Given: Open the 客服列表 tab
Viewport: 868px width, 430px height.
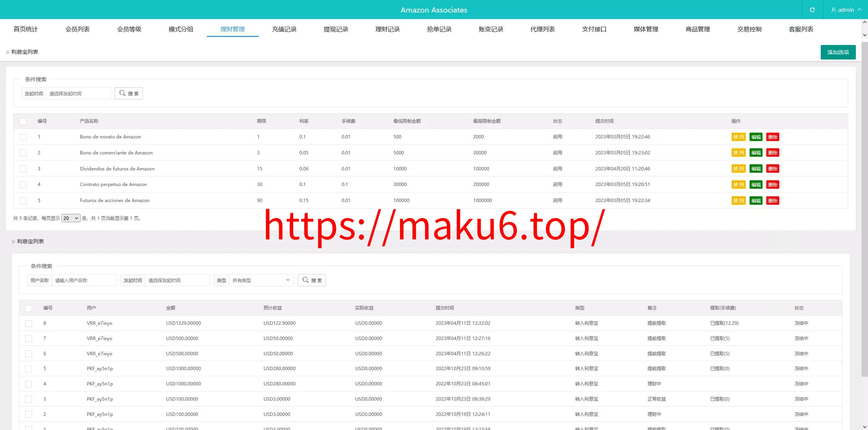Looking at the screenshot, I should click(801, 29).
